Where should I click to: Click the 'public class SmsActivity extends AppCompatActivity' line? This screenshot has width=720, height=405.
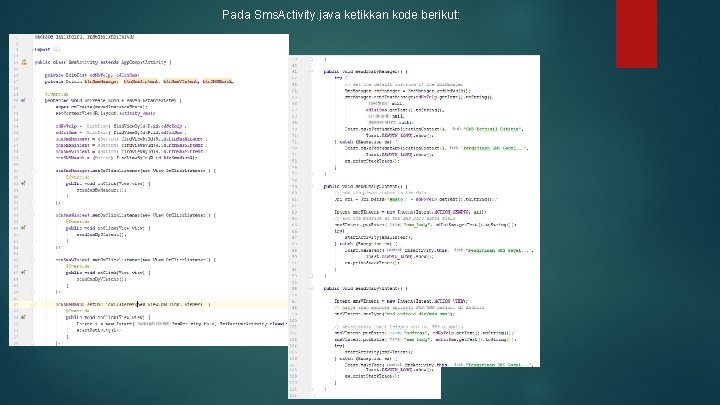coord(103,62)
